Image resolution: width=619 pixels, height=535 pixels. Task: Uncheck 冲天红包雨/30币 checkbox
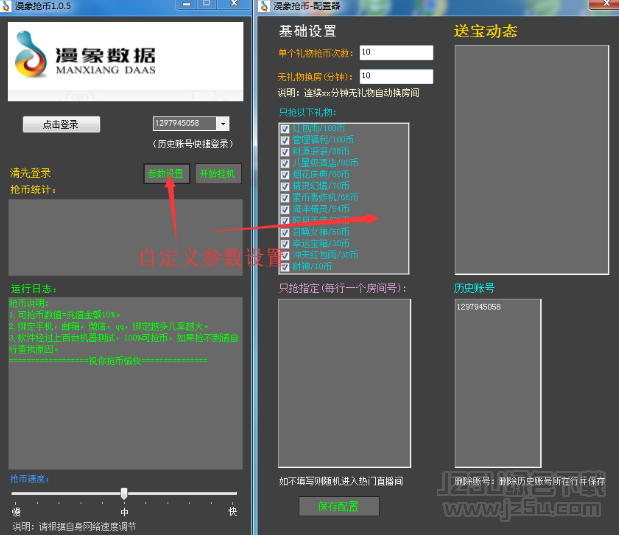pos(285,255)
